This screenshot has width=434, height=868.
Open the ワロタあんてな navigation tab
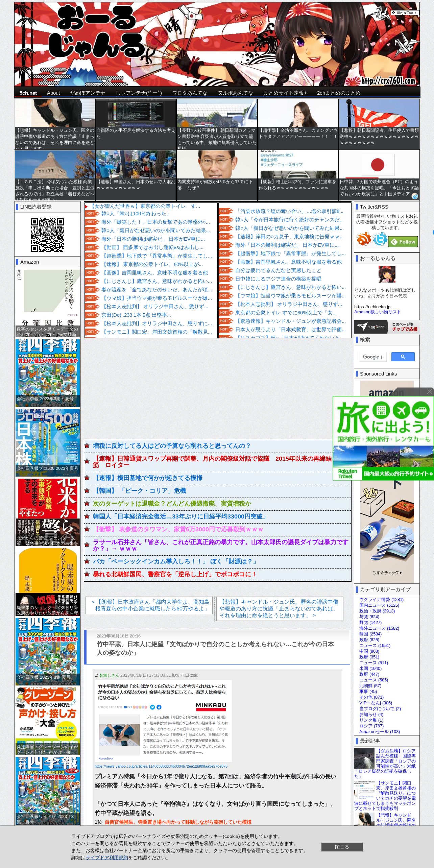(x=190, y=93)
